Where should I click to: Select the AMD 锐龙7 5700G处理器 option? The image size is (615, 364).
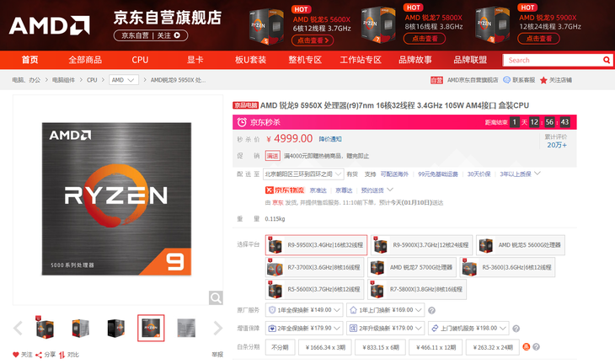tap(412, 267)
